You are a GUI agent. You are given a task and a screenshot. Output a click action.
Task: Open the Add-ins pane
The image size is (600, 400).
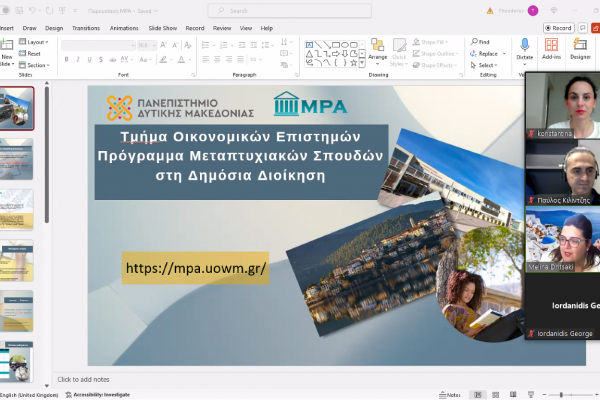click(551, 49)
